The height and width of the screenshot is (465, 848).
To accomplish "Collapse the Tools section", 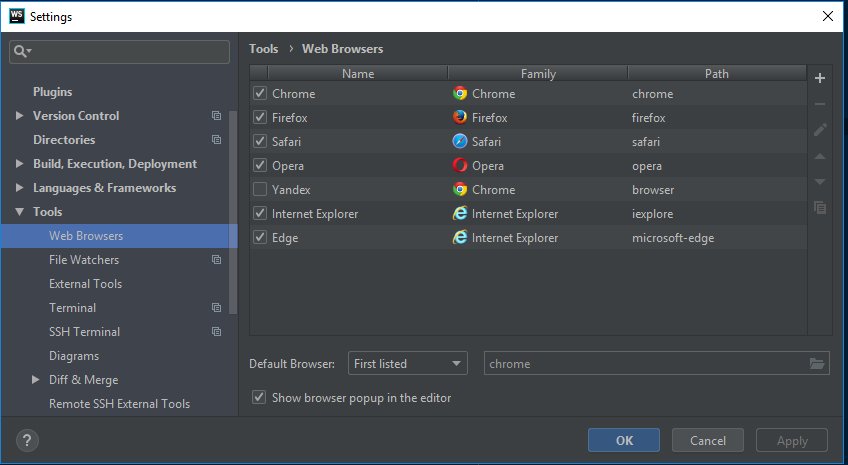I will (x=19, y=212).
